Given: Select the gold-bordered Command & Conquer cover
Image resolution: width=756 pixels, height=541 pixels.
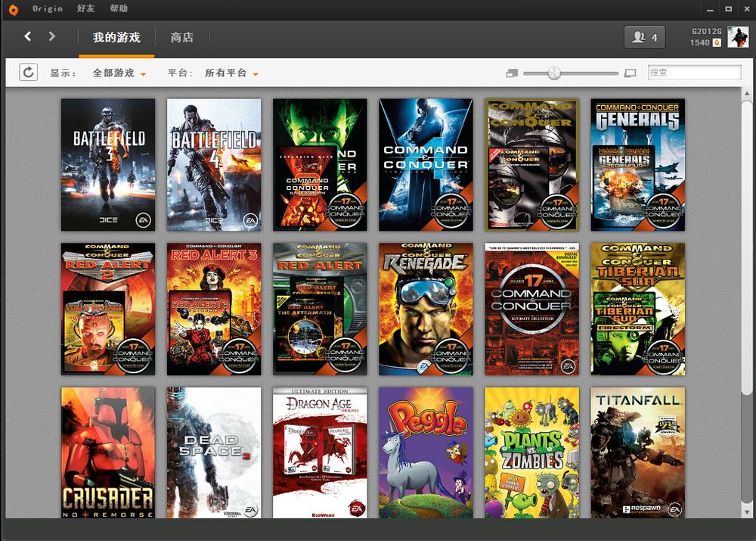Looking at the screenshot, I should (531, 164).
